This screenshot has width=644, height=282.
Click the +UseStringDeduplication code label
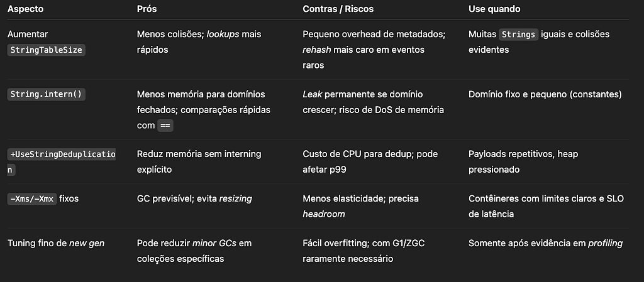point(62,162)
